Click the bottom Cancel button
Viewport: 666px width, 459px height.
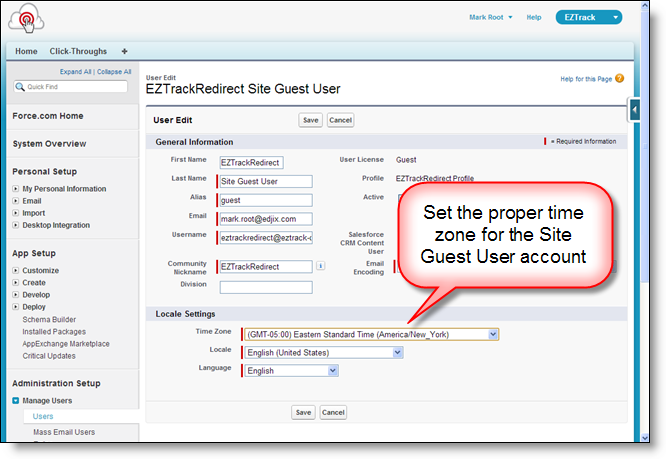click(x=333, y=412)
